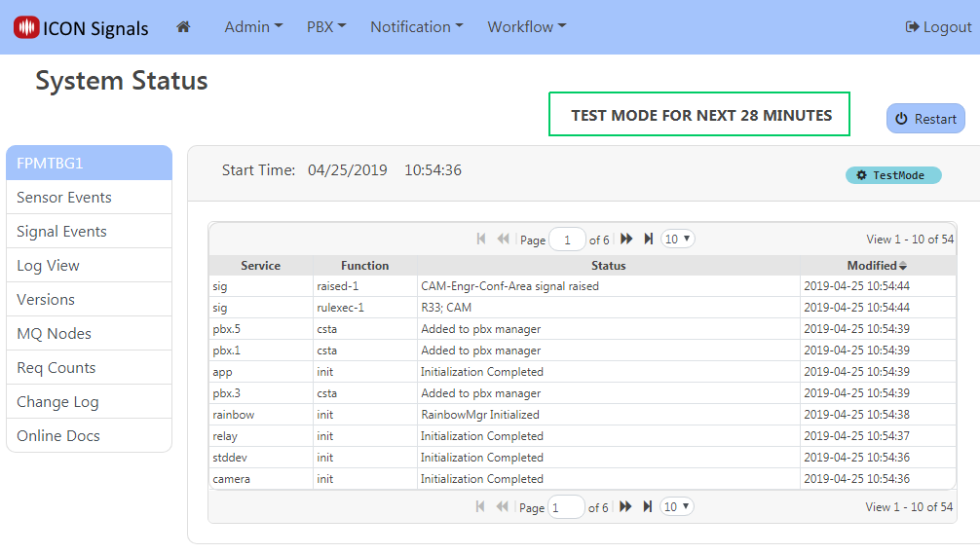Open Log View in the sidebar
This screenshot has height=554, width=980.
[89, 266]
